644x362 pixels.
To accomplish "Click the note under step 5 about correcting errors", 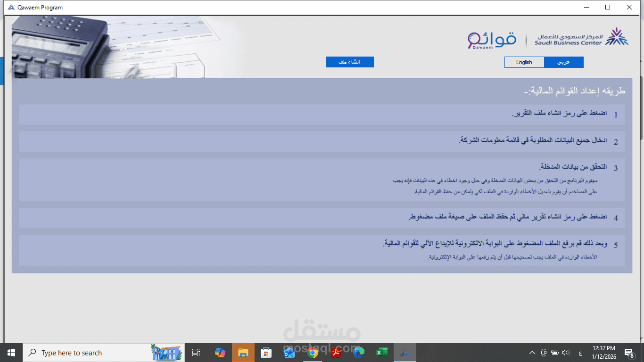I will tap(512, 257).
